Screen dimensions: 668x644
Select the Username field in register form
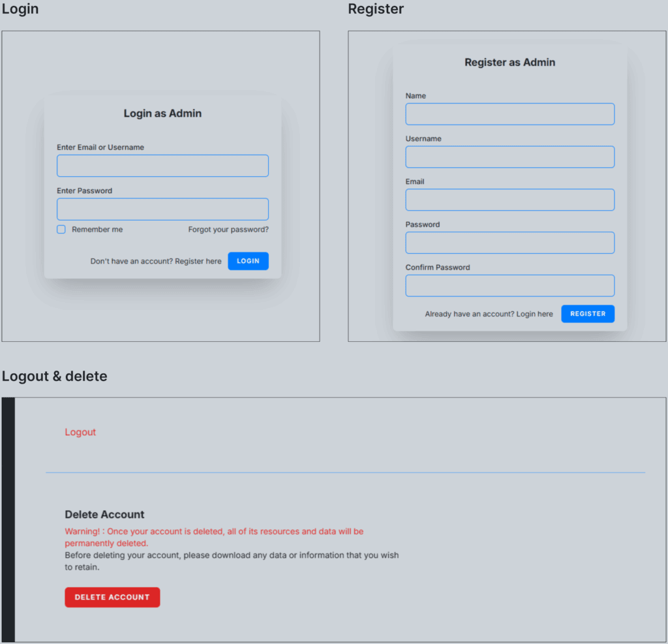click(x=509, y=157)
